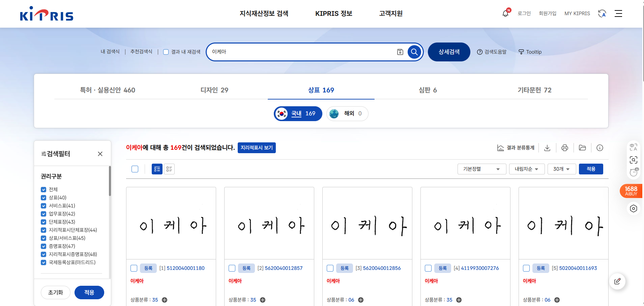Switch to 기타문헌 72 tab
Viewport: 644px width, 306px height.
[535, 90]
